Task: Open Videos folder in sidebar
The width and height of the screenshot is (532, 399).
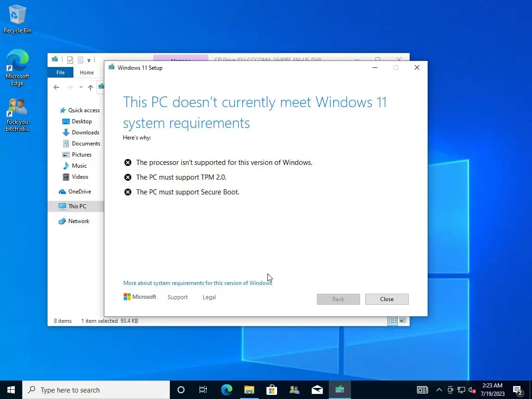Action: pyautogui.click(x=75, y=177)
